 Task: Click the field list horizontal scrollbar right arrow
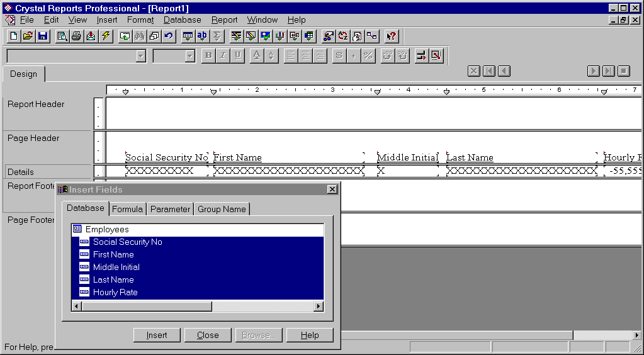[319, 306]
